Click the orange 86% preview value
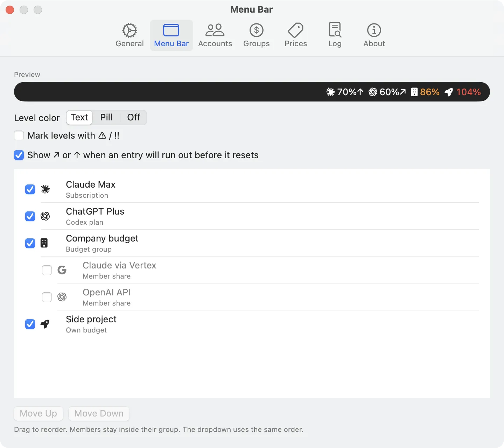The height and width of the screenshot is (448, 504). coord(430,92)
